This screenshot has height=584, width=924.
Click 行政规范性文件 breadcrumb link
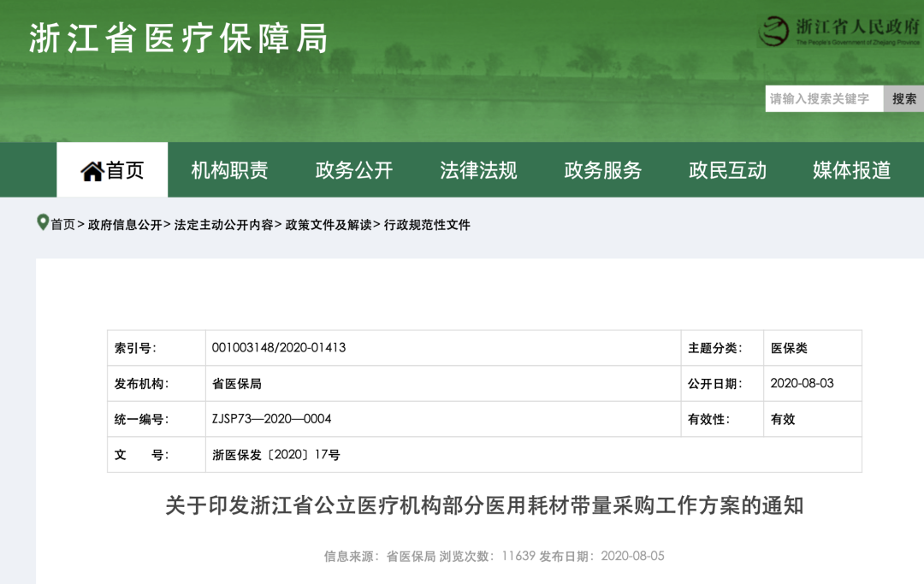[427, 225]
